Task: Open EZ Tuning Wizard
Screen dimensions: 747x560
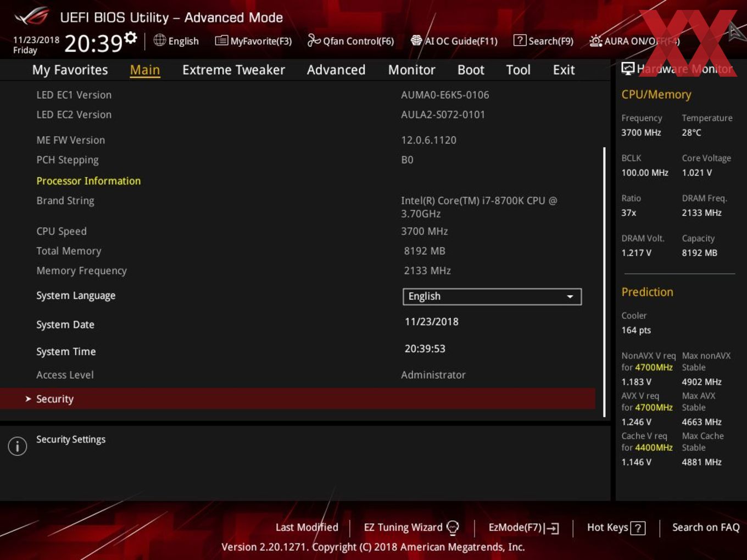Action: [411, 528]
